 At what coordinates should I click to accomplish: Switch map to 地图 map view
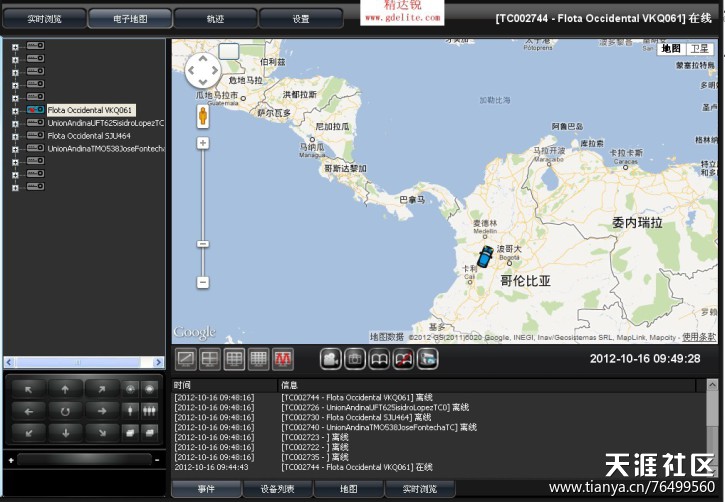click(x=671, y=49)
